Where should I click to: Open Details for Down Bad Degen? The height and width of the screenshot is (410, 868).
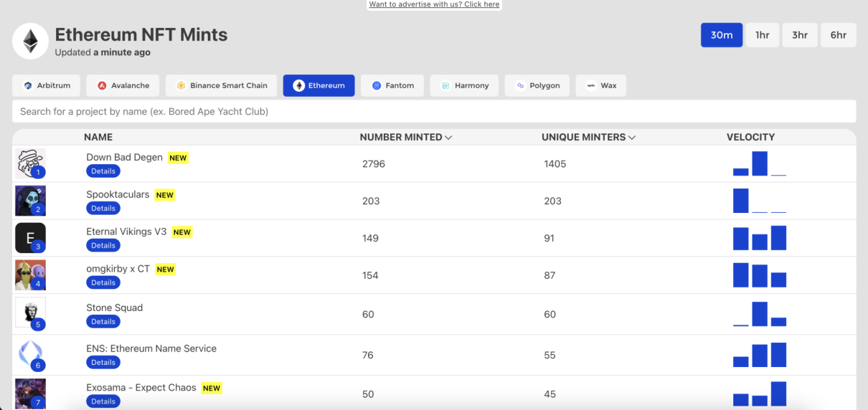tap(103, 171)
